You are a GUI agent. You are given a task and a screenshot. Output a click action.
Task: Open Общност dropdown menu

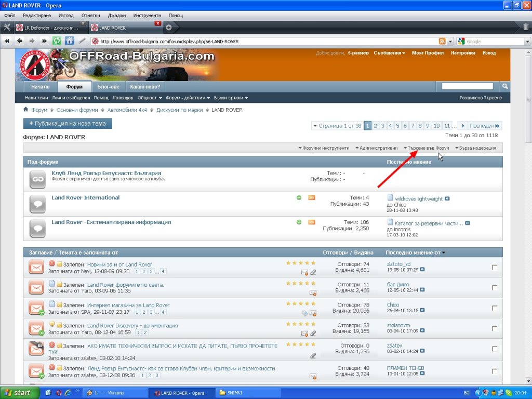[150, 98]
